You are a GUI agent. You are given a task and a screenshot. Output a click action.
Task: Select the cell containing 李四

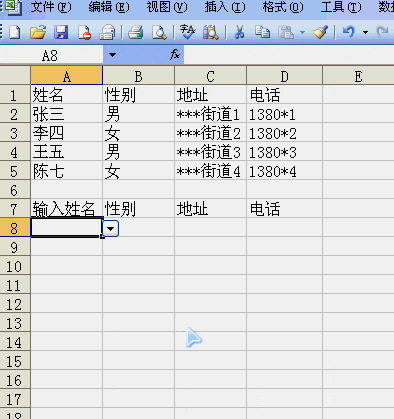67,133
